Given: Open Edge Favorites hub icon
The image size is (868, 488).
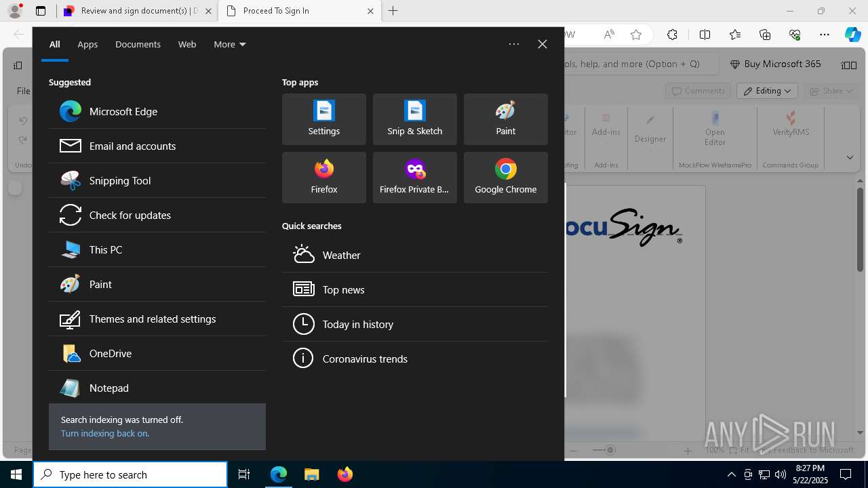Looking at the screenshot, I should tap(735, 35).
